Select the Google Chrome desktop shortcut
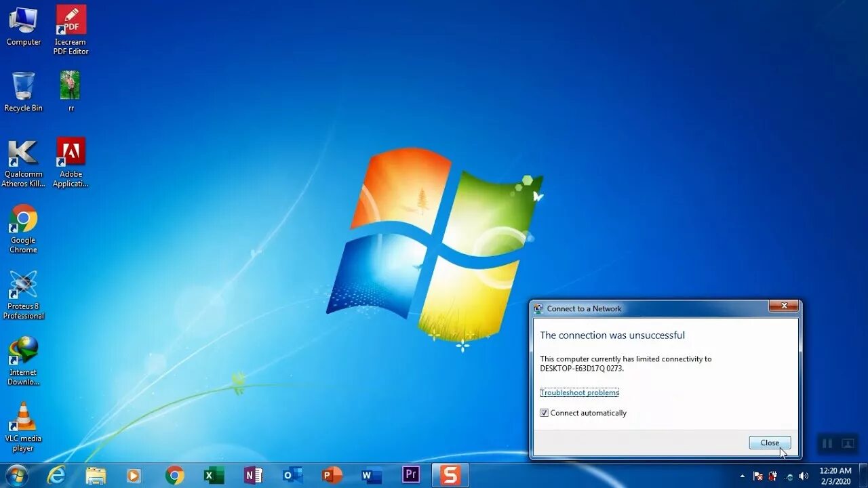The width and height of the screenshot is (868, 488). tap(23, 229)
